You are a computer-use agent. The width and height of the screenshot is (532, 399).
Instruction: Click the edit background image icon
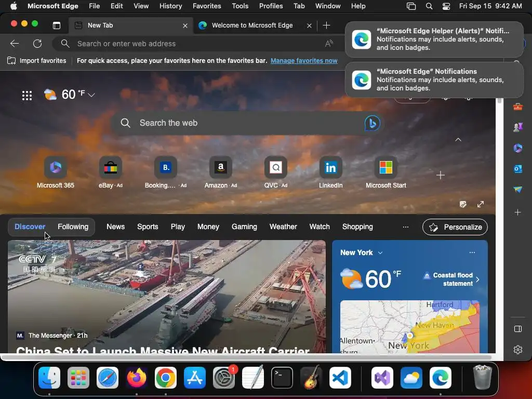pyautogui.click(x=463, y=204)
